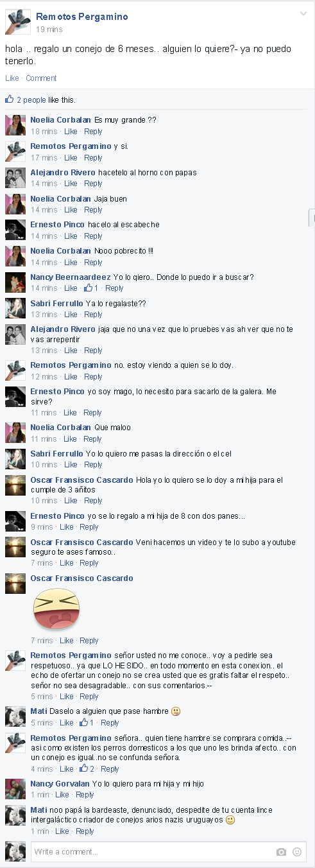Image resolution: width=315 pixels, height=868 pixels.
Task: Click the large laughing sticker image
Action: pyautogui.click(x=56, y=610)
